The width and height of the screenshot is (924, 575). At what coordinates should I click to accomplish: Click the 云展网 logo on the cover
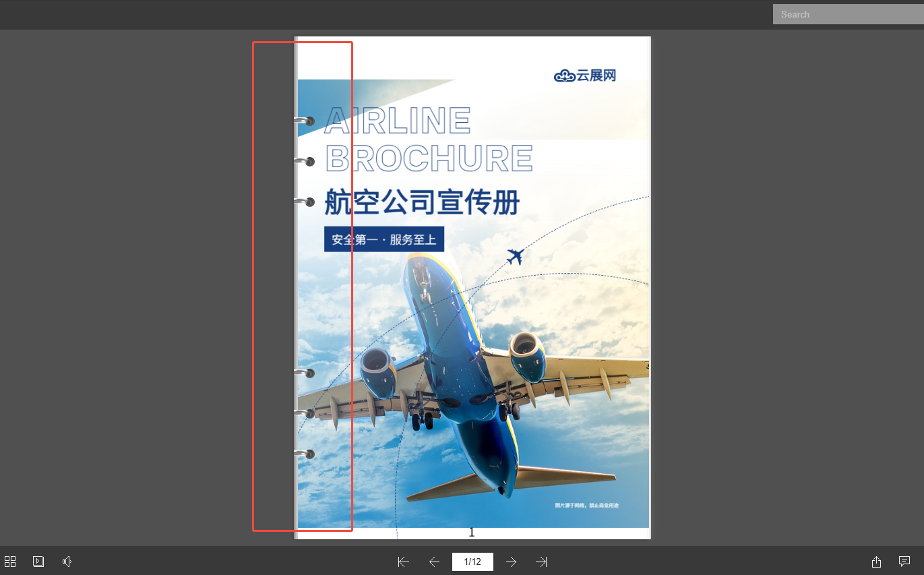[x=585, y=75]
